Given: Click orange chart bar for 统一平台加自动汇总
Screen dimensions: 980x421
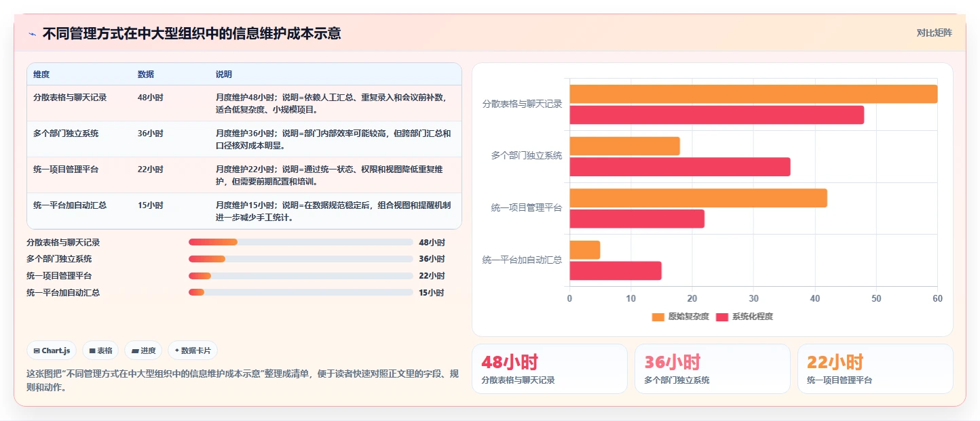Looking at the screenshot, I should (x=584, y=249).
